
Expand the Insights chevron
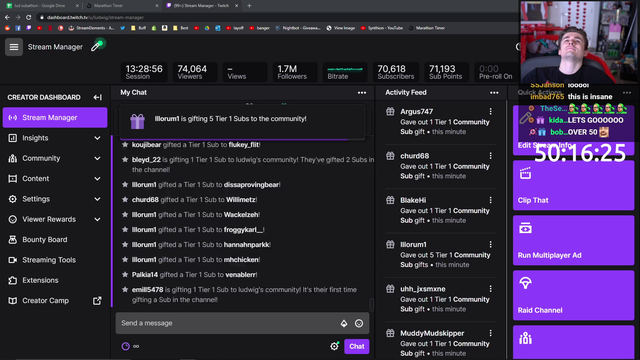[x=97, y=138]
